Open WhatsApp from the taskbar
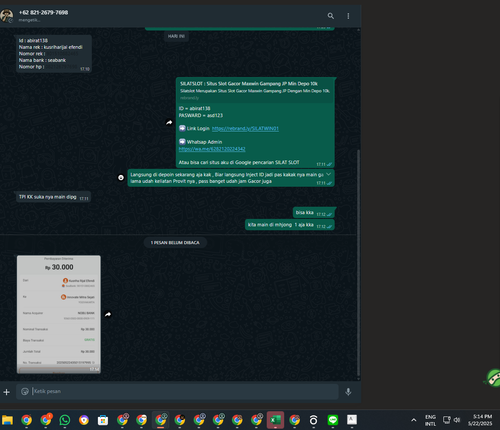The width and height of the screenshot is (500, 430). [x=65, y=420]
